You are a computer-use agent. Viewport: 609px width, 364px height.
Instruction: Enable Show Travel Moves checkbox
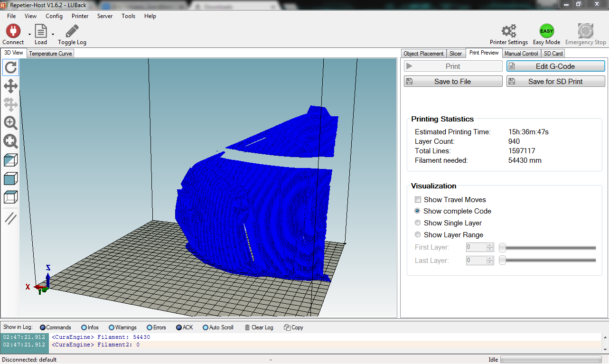418,200
